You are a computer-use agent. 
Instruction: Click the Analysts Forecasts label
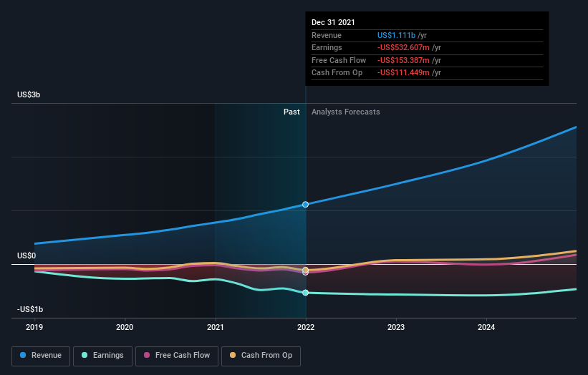[345, 112]
